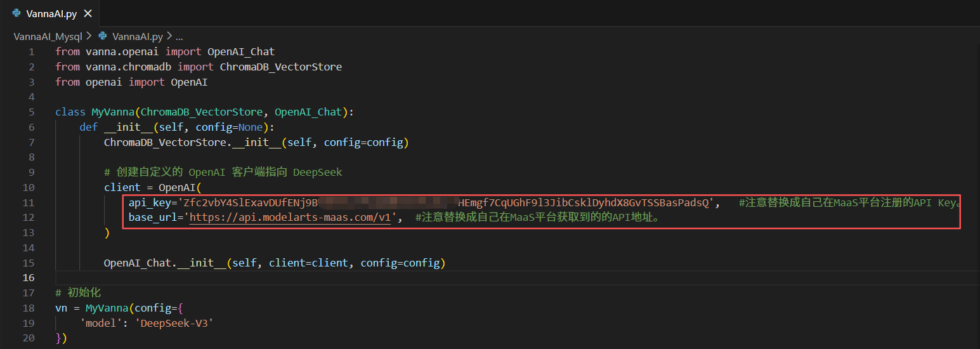
Task: Click line number 18 in the gutter
Action: (29, 308)
